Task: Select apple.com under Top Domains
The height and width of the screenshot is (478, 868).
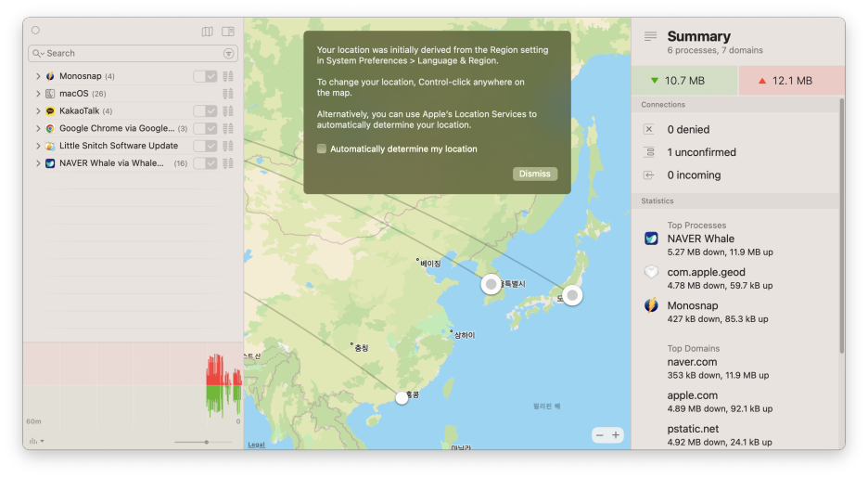Action: pos(692,394)
